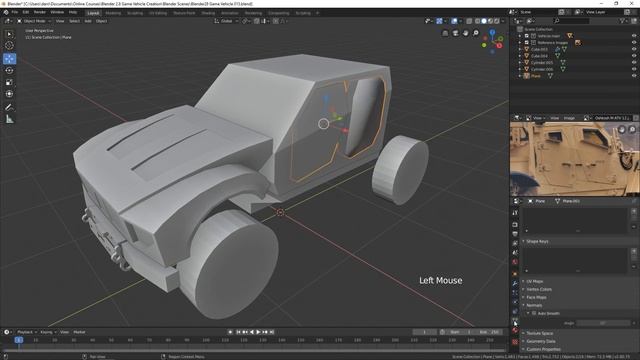Click the pan hand viewport icon
The width and height of the screenshot is (640, 360).
(x=465, y=33)
